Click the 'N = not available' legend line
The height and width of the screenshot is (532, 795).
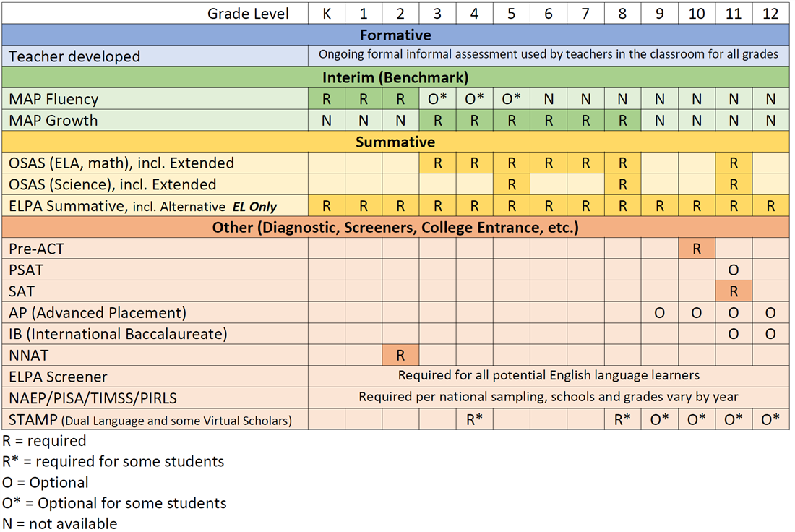(x=60, y=523)
